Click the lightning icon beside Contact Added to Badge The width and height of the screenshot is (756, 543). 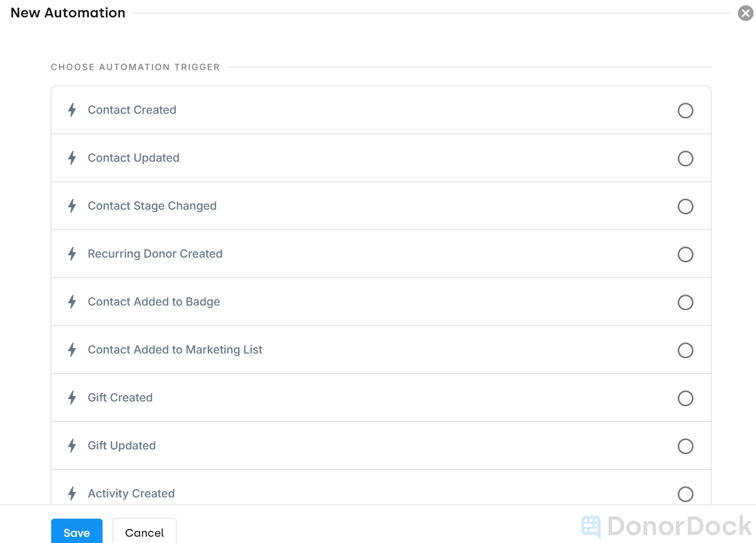[71, 302]
